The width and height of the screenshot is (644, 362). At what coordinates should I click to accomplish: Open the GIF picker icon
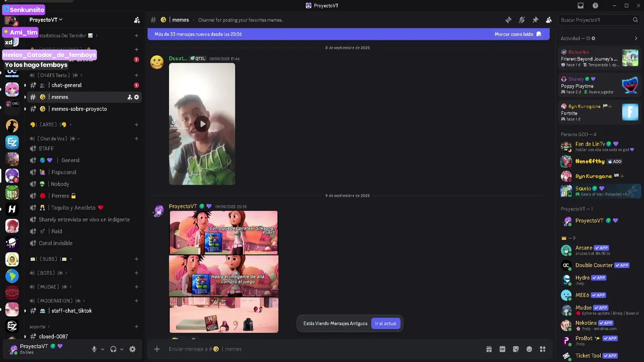(x=502, y=349)
